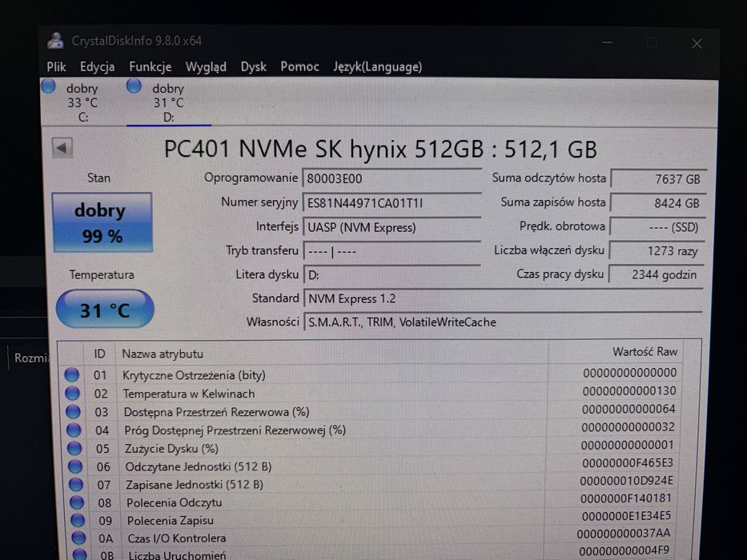Viewport: 747px width, 560px height.
Task: Click the Tryb transferu field
Action: coord(392,251)
